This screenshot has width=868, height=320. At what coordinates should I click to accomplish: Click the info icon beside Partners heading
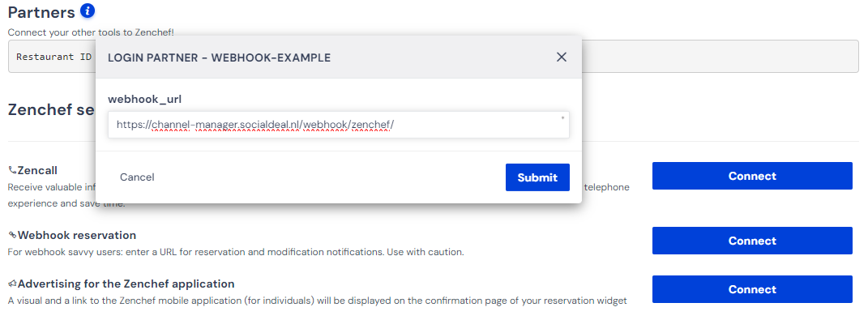tap(88, 11)
